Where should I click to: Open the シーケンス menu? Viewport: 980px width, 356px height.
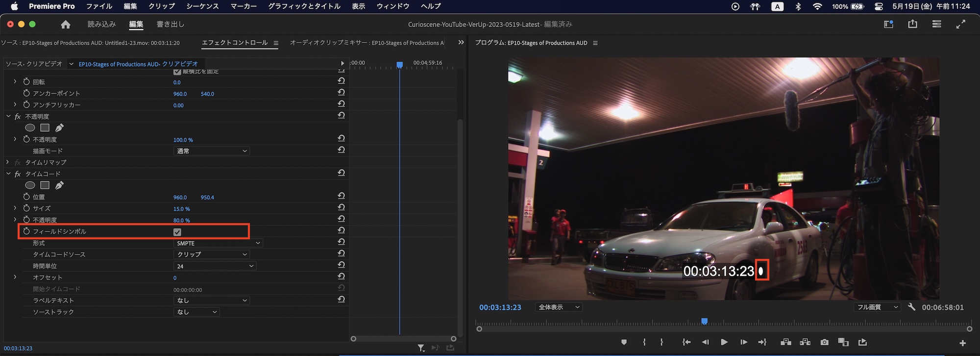tap(202, 6)
